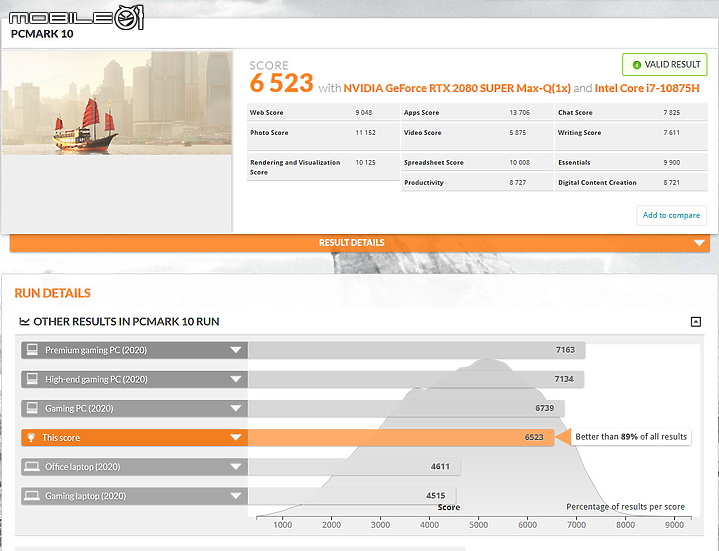The width and height of the screenshot is (719, 551).
Task: Click the Gaming PC (2020) label
Action: tap(79, 408)
